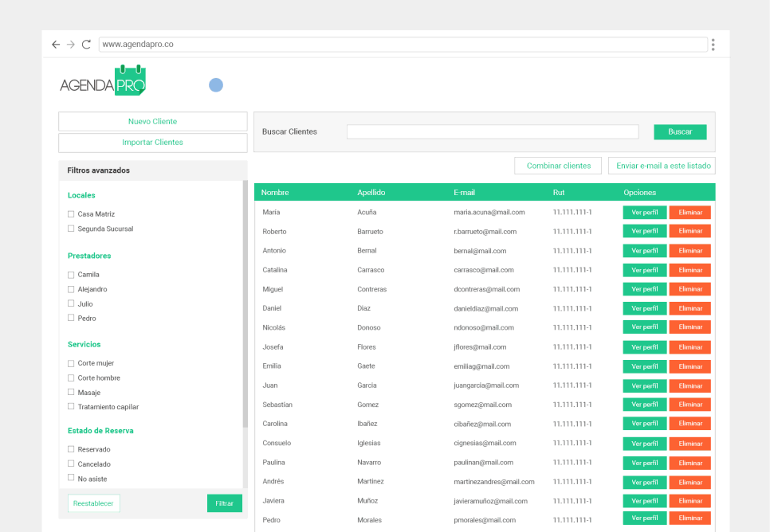Tick the Reservado status checkbox

point(71,449)
